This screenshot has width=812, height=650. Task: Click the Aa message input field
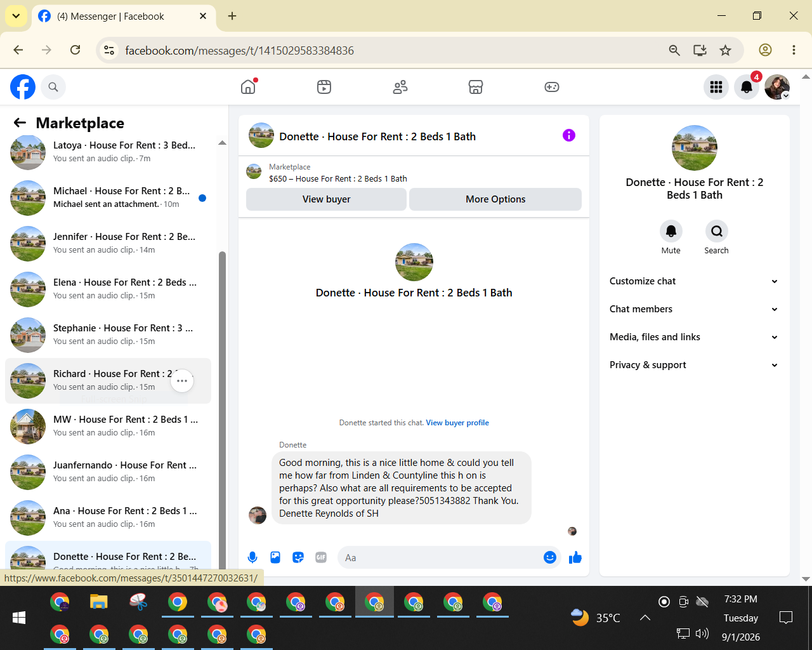point(439,557)
